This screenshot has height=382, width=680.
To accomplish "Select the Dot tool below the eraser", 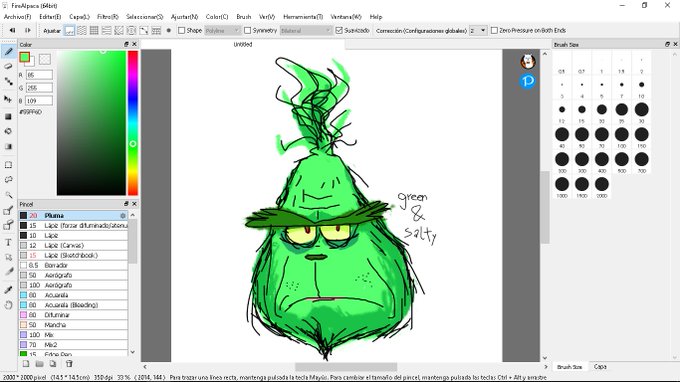I will pyautogui.click(x=8, y=81).
